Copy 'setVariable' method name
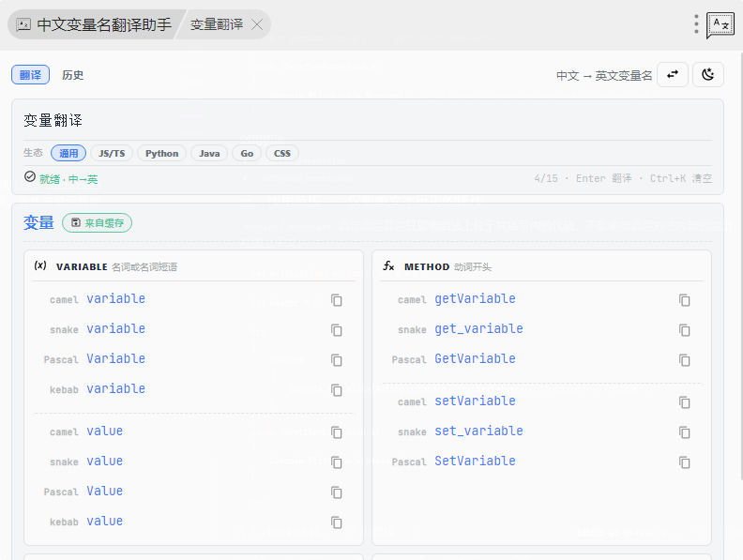This screenshot has width=743, height=560. pyautogui.click(x=684, y=402)
